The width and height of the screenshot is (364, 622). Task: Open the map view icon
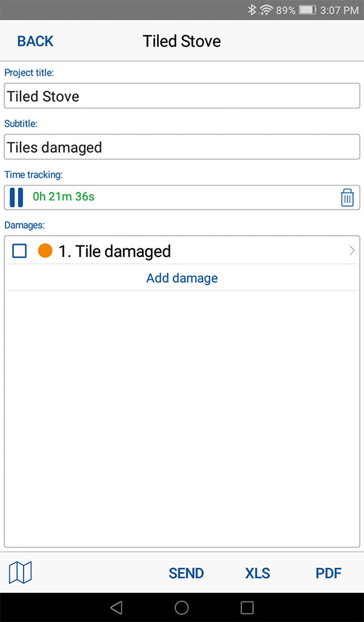20,572
